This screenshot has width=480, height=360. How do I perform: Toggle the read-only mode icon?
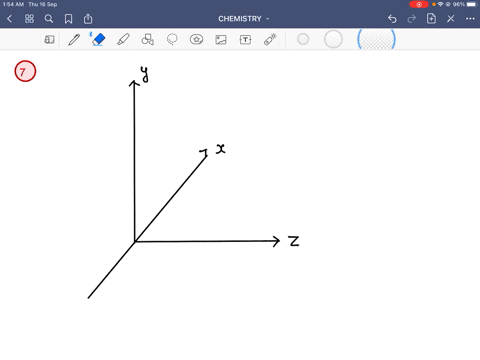49,40
